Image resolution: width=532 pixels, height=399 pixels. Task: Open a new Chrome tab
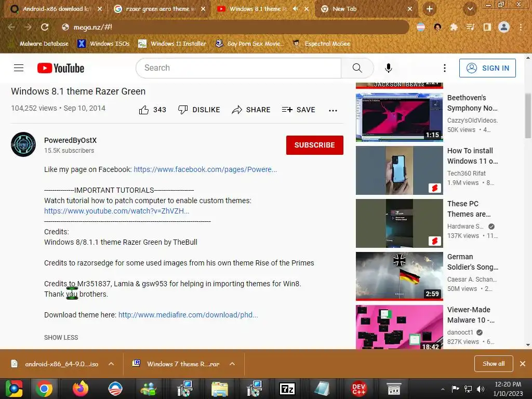point(430,9)
